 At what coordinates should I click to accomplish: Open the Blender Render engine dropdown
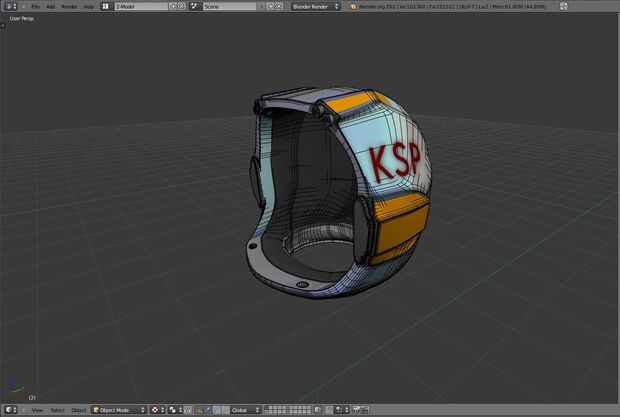316,6
